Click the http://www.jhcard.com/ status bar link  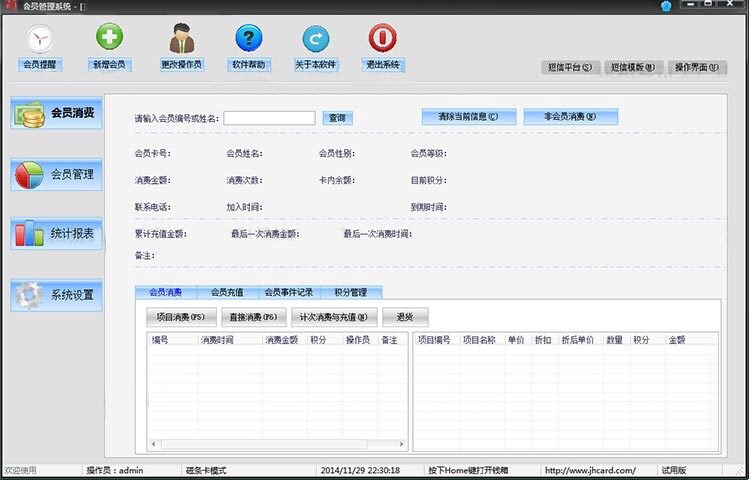590,470
